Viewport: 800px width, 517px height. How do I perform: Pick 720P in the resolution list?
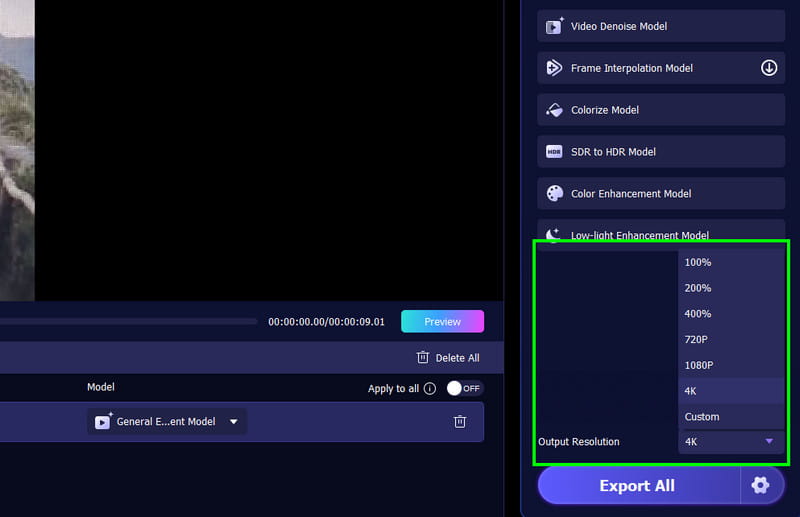tap(697, 339)
